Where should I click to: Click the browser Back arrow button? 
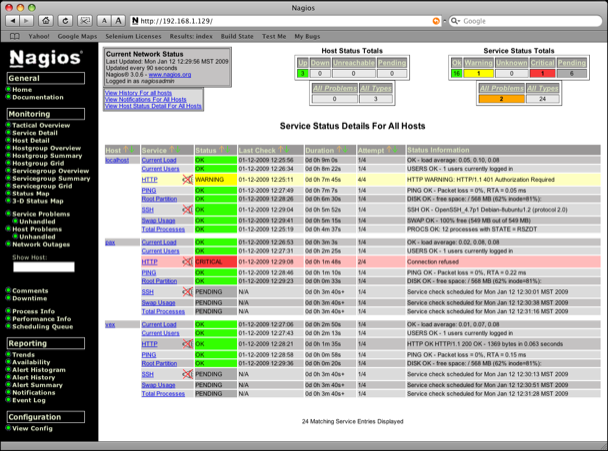pyautogui.click(x=13, y=21)
